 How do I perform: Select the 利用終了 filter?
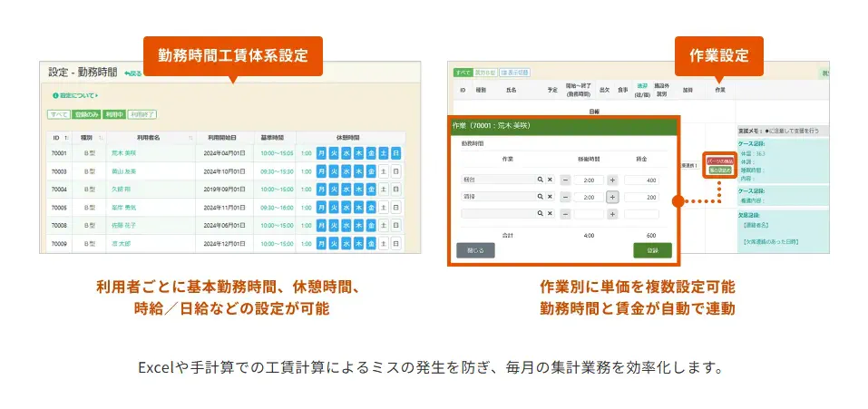coord(142,114)
